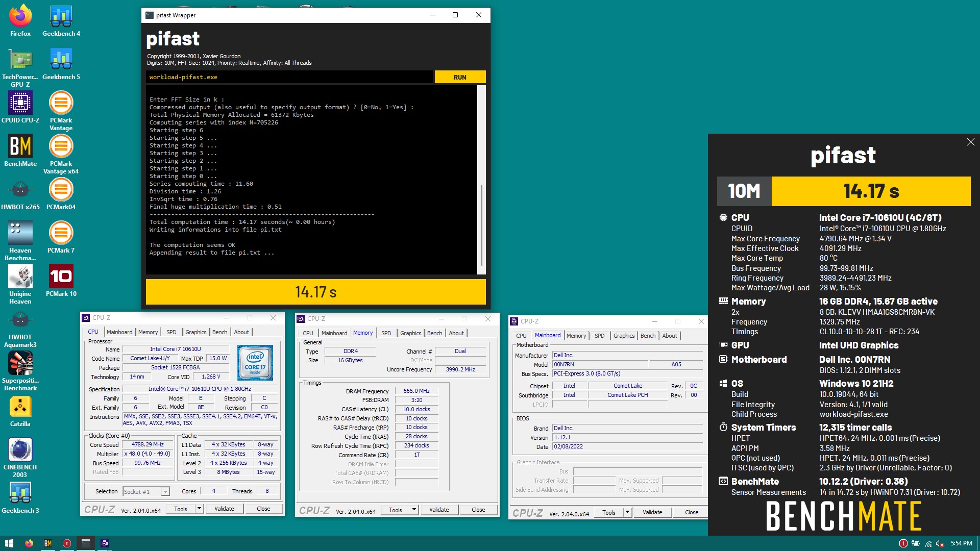
Task: Open Memory tab in the right CPU-Z window
Action: pyautogui.click(x=576, y=336)
